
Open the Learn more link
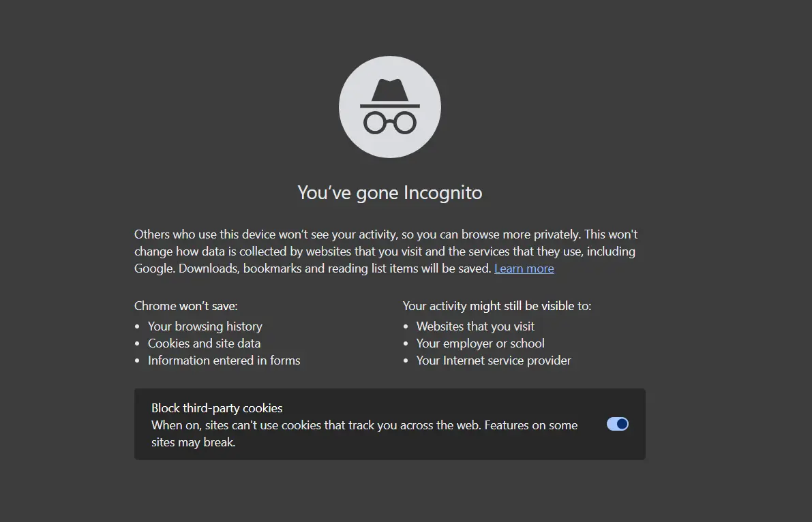pyautogui.click(x=524, y=268)
